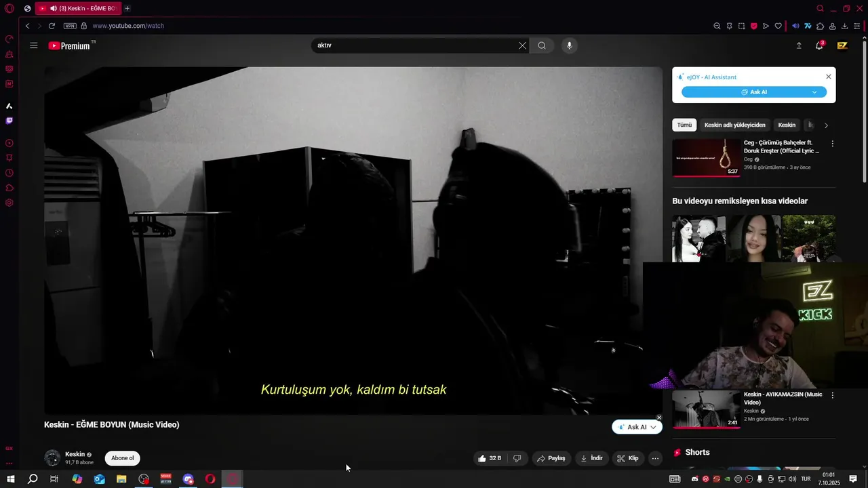Click the pin icon in address bar
The image size is (868, 488).
[x=729, y=26]
